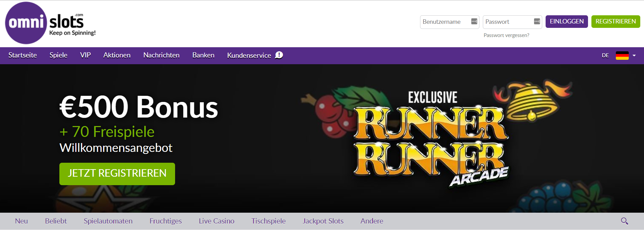Focus the Benutzername input field
644x230 pixels.
coord(450,22)
